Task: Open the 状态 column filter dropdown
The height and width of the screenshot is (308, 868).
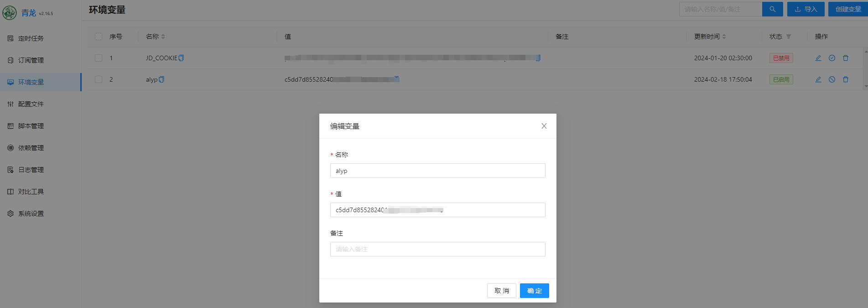Action: [789, 37]
